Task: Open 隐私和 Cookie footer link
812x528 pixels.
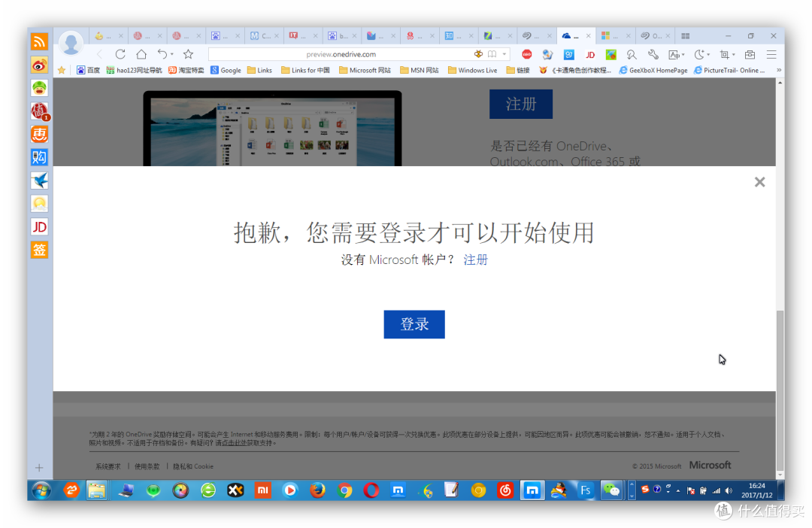Action: pos(193,466)
